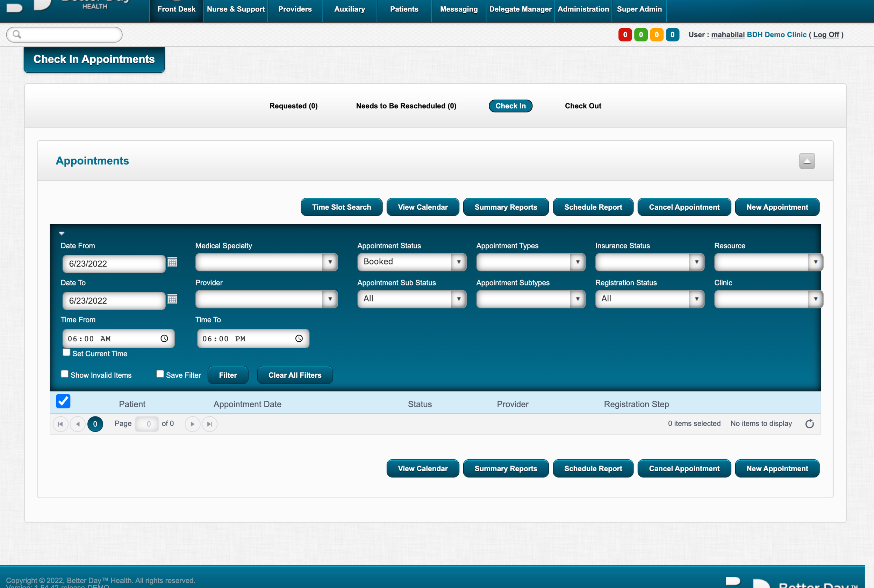
Task: Click the Clear All Filters button
Action: point(295,375)
